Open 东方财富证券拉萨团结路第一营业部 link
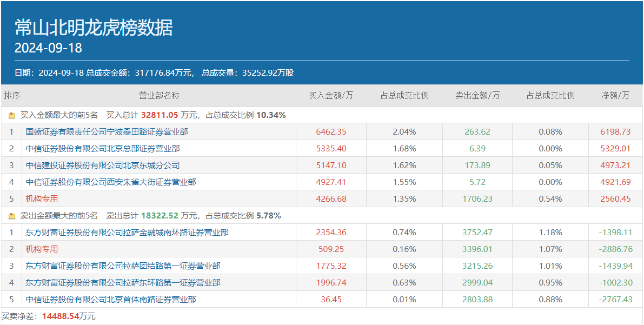This screenshot has height=325, width=644. (x=123, y=266)
